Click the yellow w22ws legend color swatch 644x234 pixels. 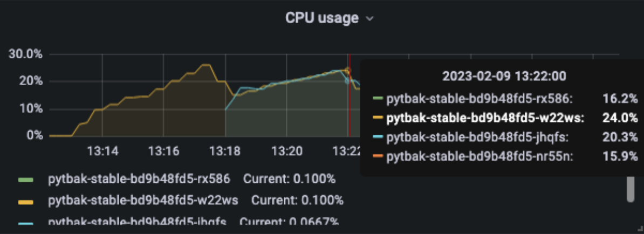26,201
